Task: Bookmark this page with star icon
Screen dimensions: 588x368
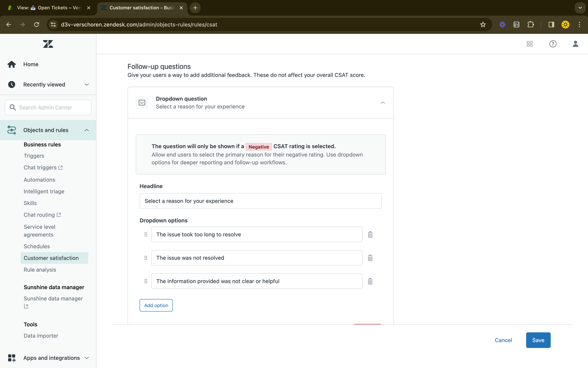Action: pos(483,24)
